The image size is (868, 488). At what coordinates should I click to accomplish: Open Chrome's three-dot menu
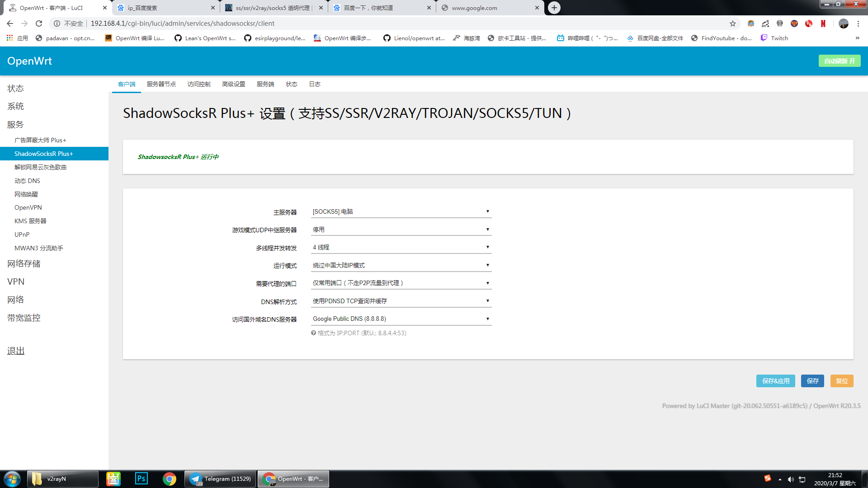pyautogui.click(x=859, y=23)
